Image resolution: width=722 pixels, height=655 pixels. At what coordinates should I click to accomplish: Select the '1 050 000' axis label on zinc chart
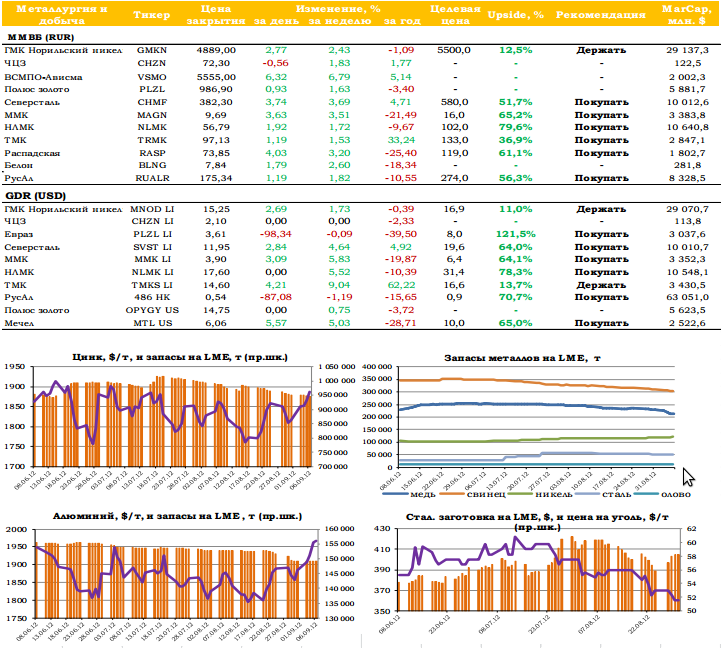pos(337,367)
